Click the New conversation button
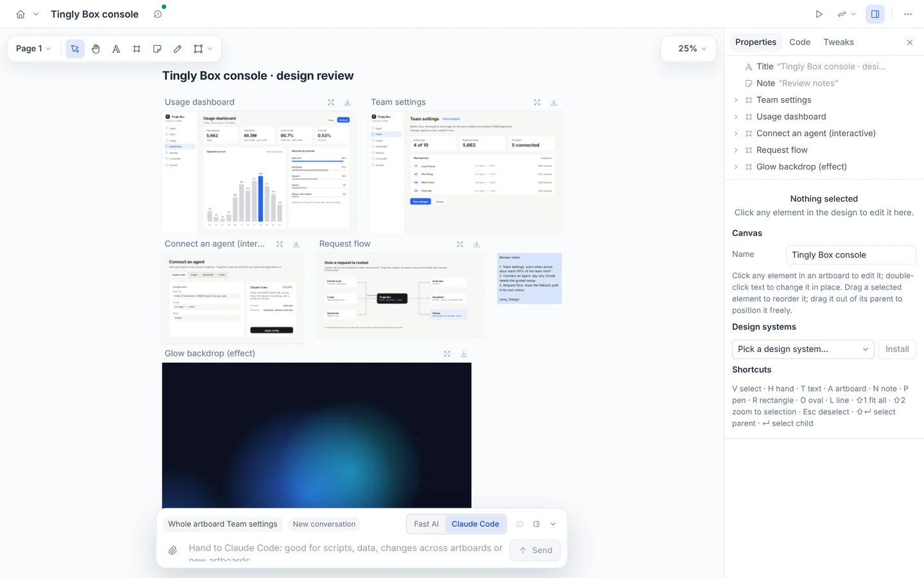The width and height of the screenshot is (924, 578). coord(324,524)
